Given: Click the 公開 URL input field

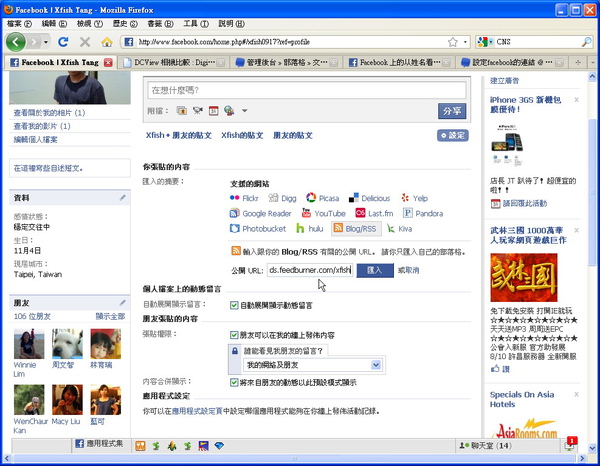Looking at the screenshot, I should [x=310, y=270].
